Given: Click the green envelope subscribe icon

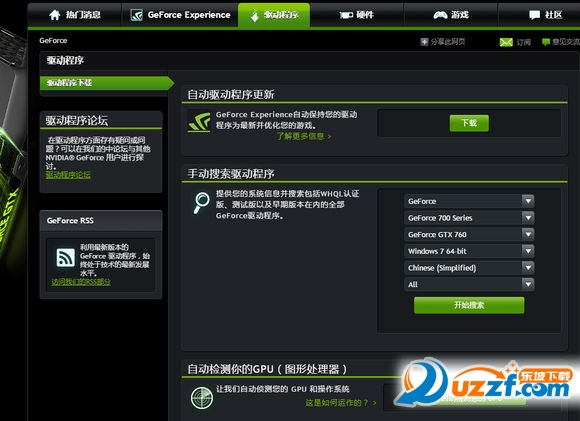Looking at the screenshot, I should coord(506,42).
